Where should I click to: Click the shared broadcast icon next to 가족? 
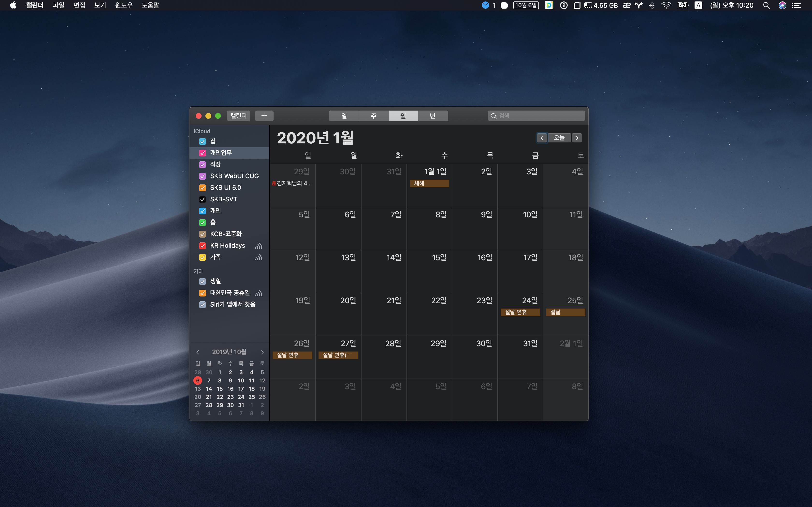point(258,258)
